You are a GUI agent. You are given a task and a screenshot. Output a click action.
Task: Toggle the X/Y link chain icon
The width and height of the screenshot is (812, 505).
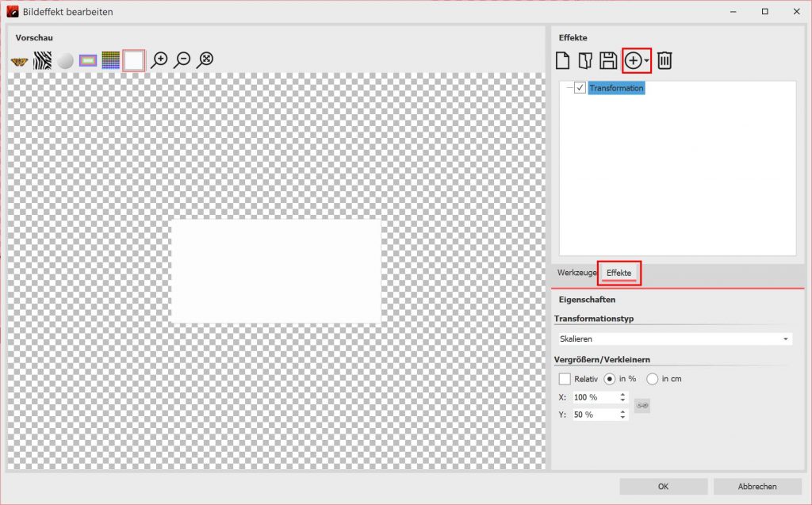pyautogui.click(x=642, y=406)
